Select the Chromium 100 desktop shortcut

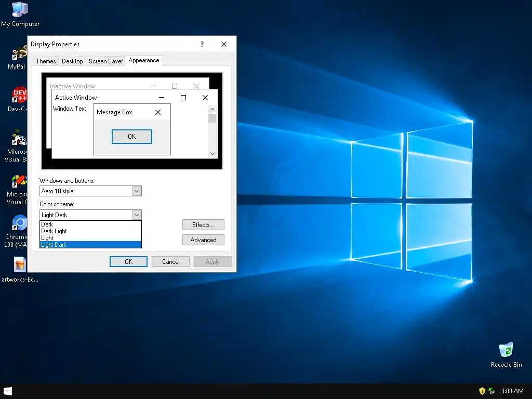[x=17, y=231]
